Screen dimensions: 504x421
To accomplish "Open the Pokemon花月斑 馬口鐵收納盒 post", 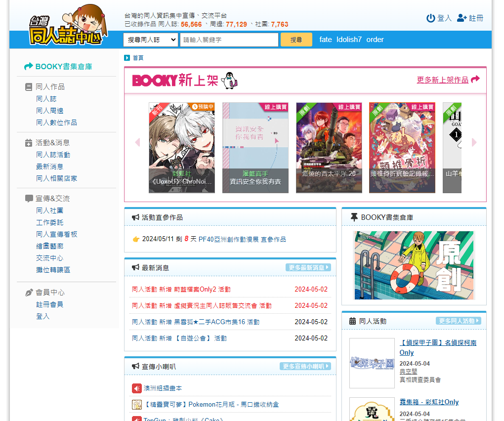I will pyautogui.click(x=212, y=405).
